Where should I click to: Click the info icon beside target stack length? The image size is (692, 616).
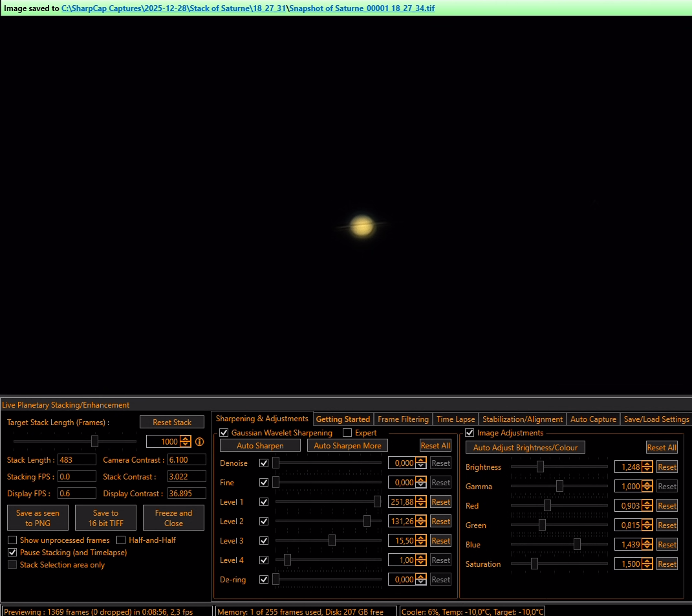coord(199,441)
